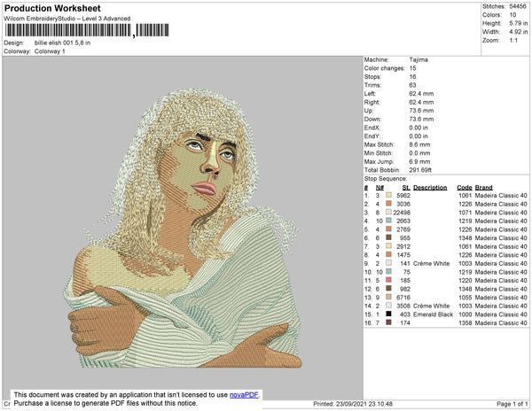Click the 'N#' column header
The image size is (532, 411).
[x=379, y=188]
